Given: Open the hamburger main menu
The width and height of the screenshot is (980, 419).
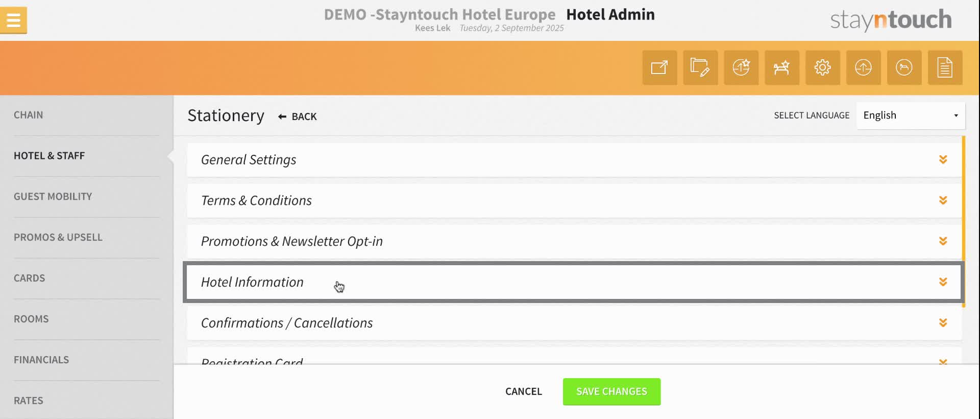Looking at the screenshot, I should [x=14, y=20].
